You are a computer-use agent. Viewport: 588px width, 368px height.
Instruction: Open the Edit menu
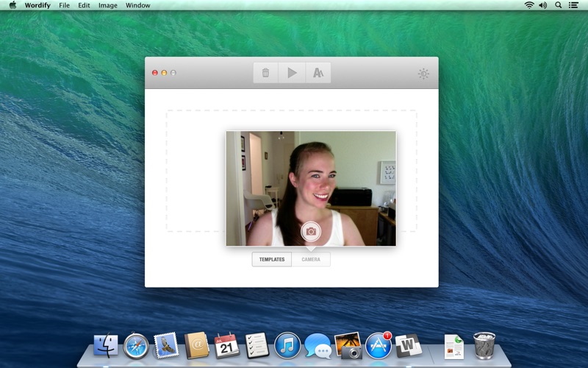pos(84,5)
